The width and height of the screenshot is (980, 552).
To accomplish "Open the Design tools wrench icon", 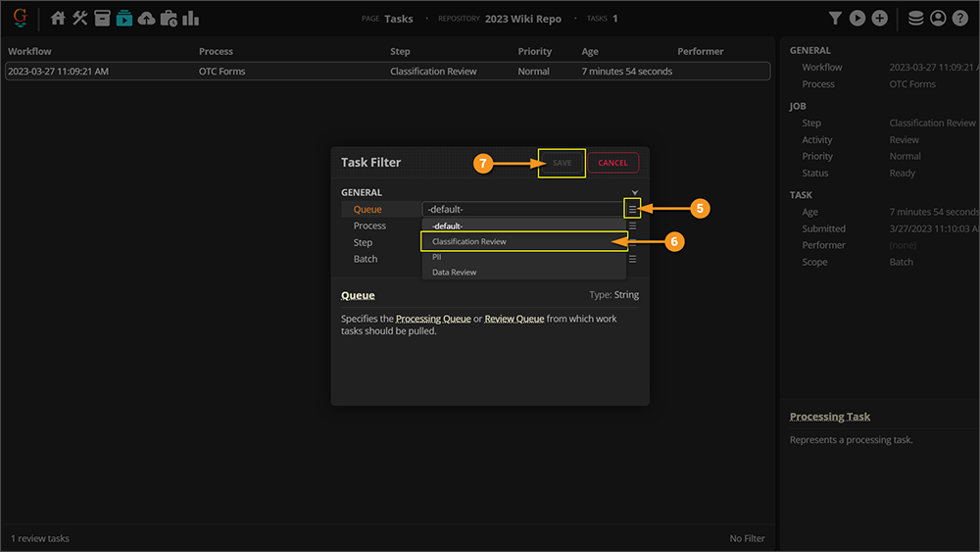I will (80, 18).
